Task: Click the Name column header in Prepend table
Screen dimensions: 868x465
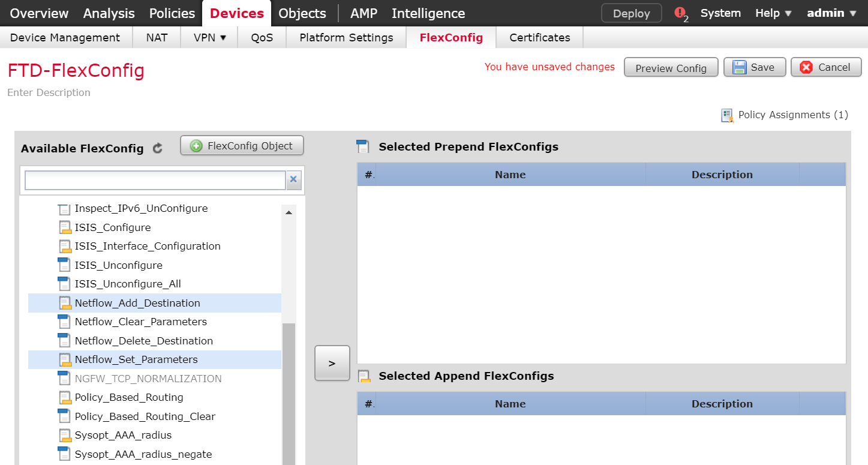Action: point(510,175)
